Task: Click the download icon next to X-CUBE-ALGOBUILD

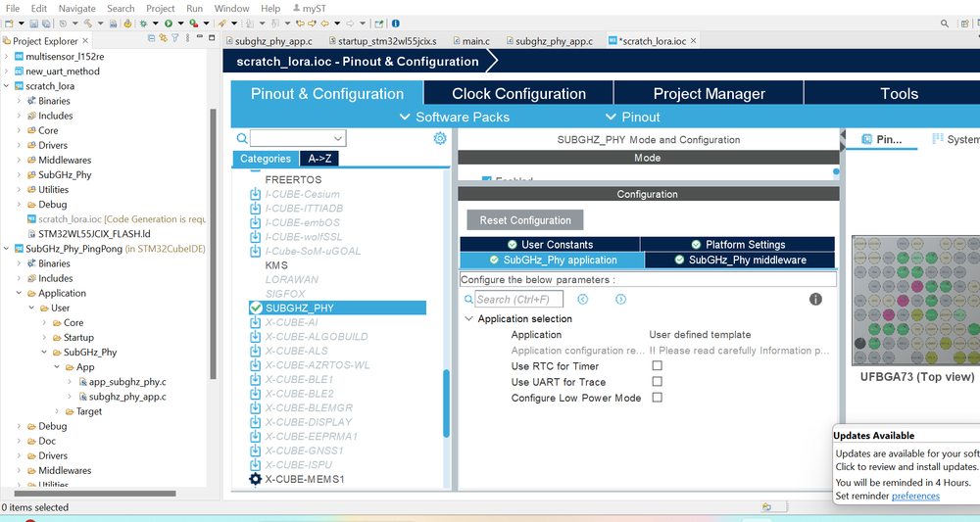Action: (255, 337)
